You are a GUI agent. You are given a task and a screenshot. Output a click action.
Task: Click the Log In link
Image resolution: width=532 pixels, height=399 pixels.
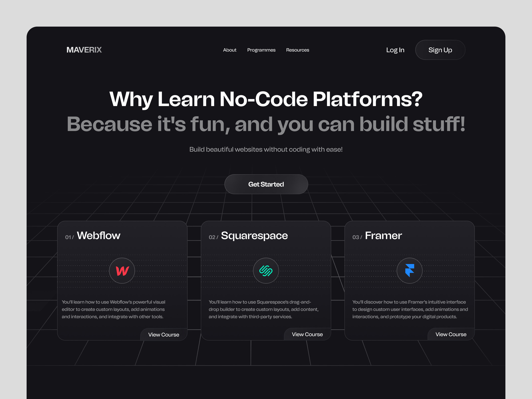pyautogui.click(x=395, y=50)
